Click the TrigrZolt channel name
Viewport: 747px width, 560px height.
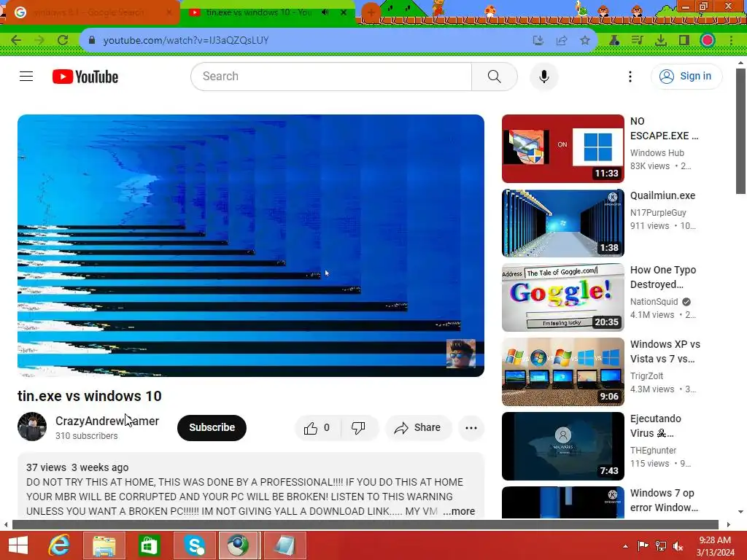pos(646,376)
